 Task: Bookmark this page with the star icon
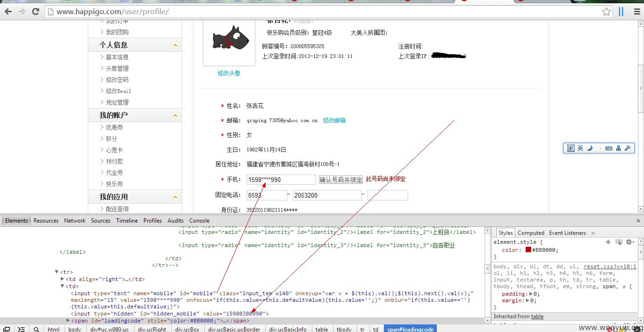[x=607, y=12]
